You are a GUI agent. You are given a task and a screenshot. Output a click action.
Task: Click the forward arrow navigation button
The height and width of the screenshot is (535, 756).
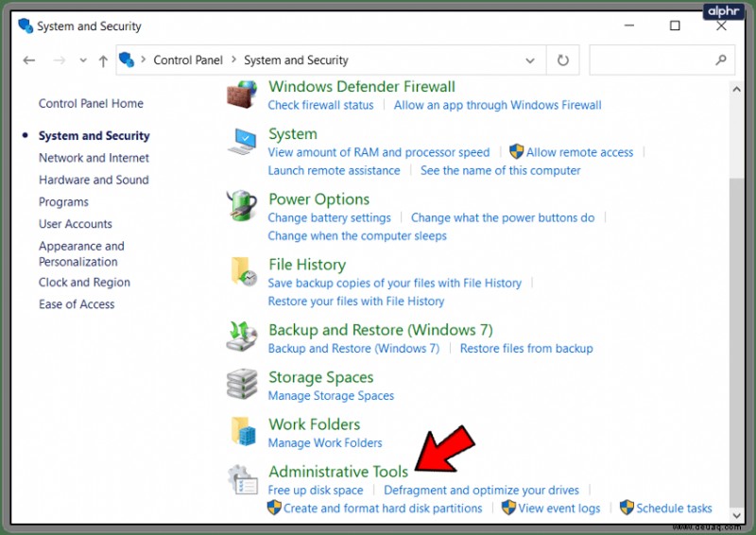coord(60,60)
